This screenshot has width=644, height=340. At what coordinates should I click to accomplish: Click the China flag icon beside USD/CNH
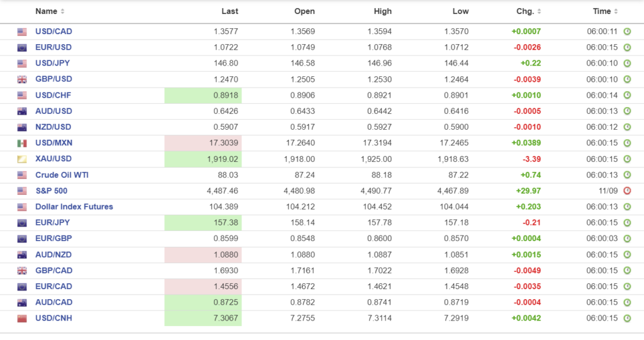click(x=22, y=319)
